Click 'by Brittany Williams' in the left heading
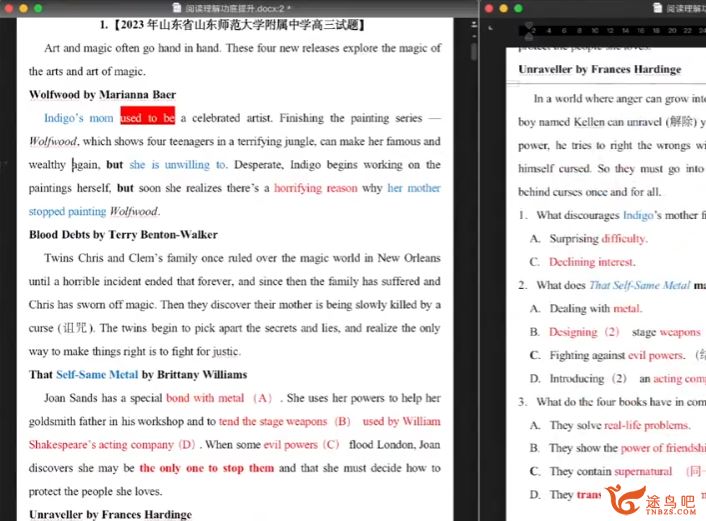This screenshot has width=706, height=521. [195, 375]
